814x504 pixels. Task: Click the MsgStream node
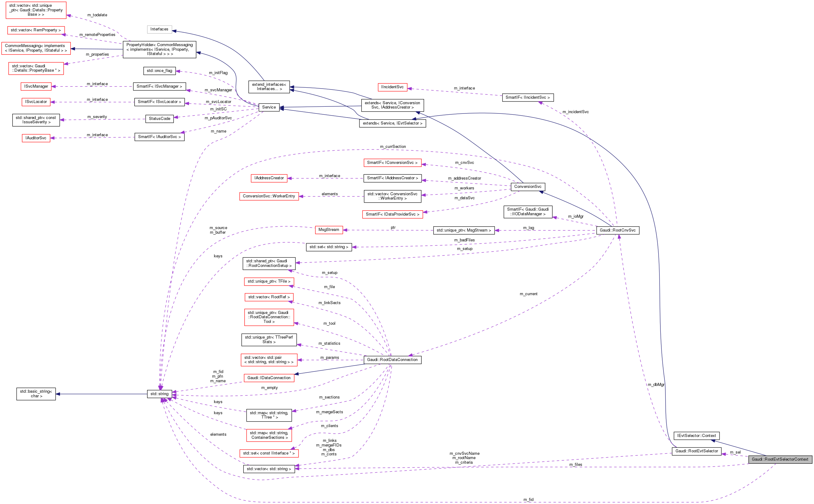click(x=329, y=230)
